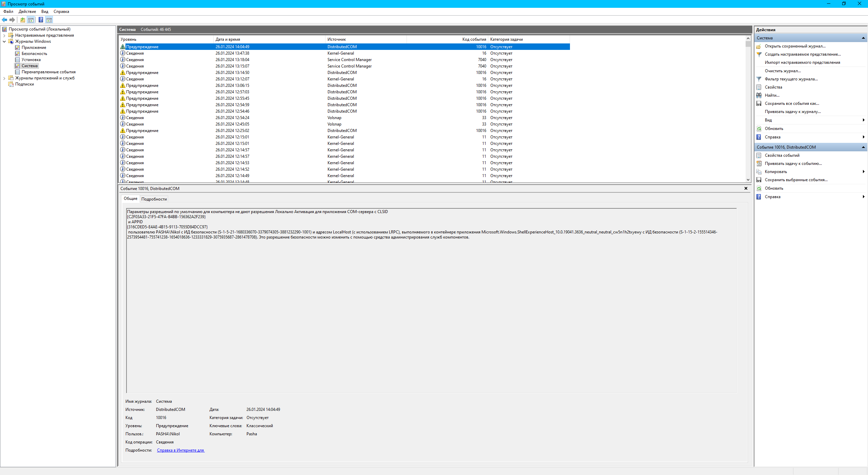This screenshot has width=868, height=475.
Task: Click the floppy icon for 'Сохранить все события как...'
Action: tap(759, 103)
